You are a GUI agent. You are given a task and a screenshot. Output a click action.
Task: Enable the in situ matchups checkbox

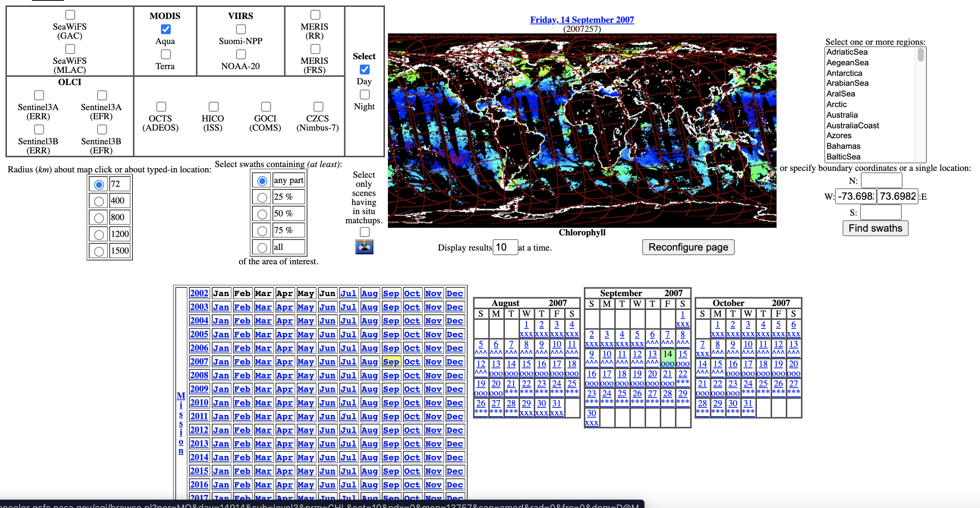click(x=364, y=232)
